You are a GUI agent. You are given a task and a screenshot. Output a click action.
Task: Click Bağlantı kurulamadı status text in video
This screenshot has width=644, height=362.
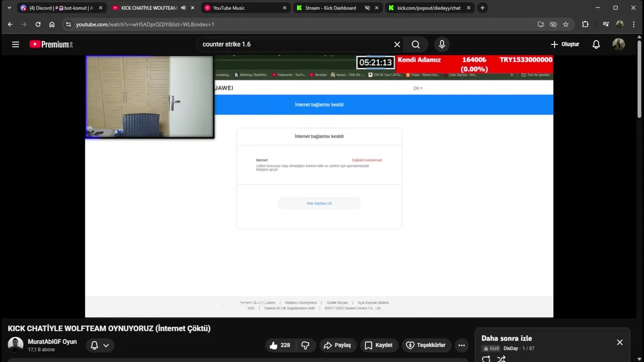coord(367,160)
